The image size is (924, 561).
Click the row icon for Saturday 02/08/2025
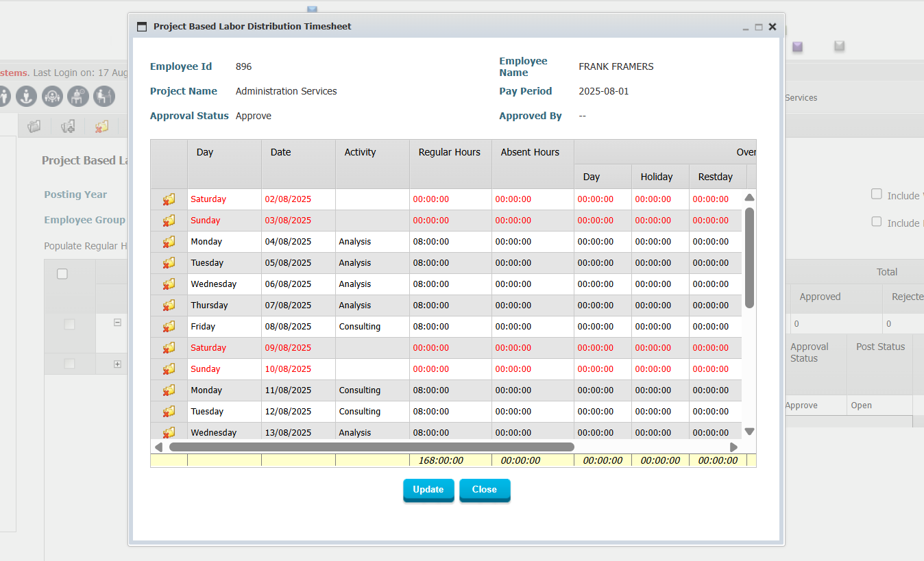tap(169, 199)
